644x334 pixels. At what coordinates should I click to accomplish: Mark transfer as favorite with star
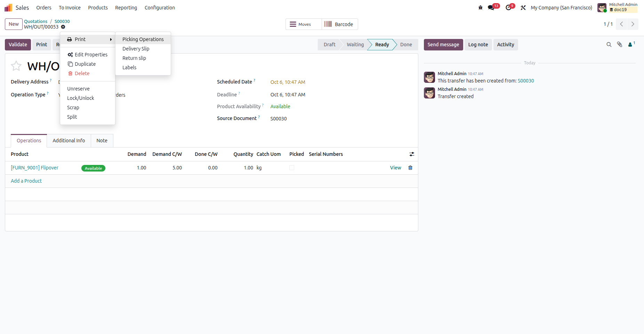pyautogui.click(x=16, y=66)
